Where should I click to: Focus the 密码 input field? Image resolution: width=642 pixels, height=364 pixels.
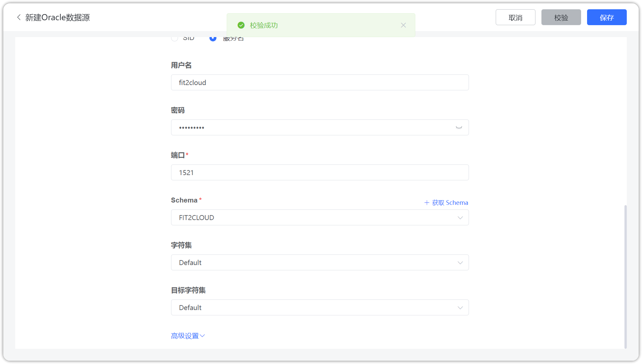pyautogui.click(x=320, y=127)
